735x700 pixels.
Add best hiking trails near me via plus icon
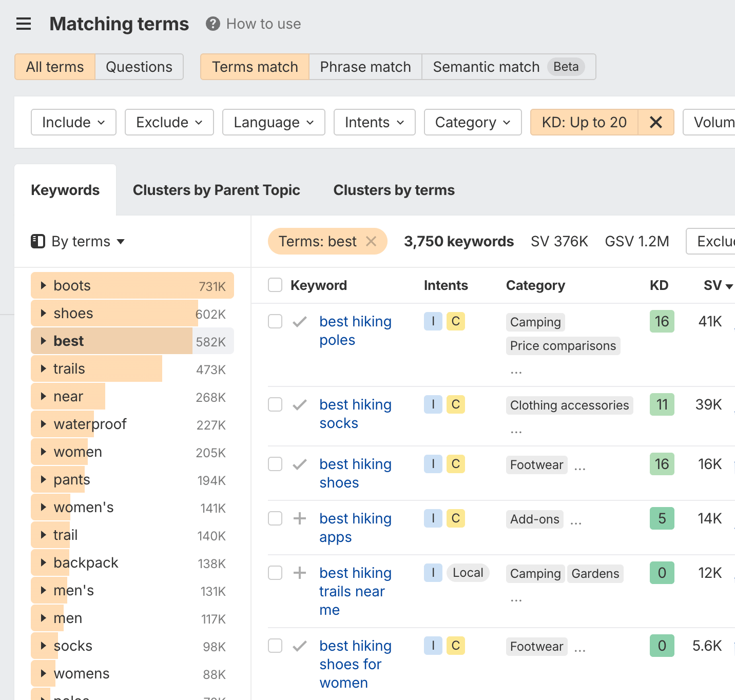[x=300, y=573]
